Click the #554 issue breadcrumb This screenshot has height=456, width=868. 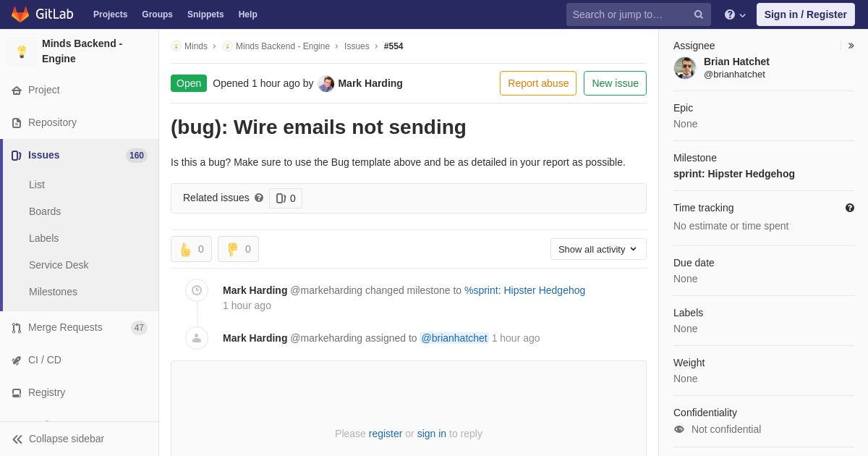[x=393, y=46]
